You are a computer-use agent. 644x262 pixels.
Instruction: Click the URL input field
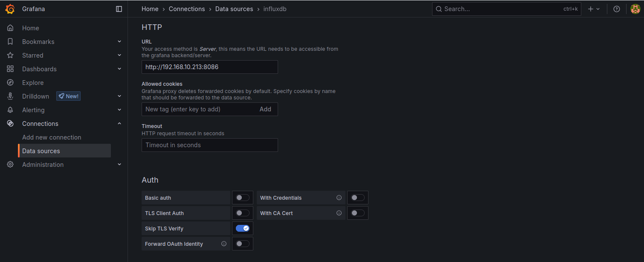210,67
